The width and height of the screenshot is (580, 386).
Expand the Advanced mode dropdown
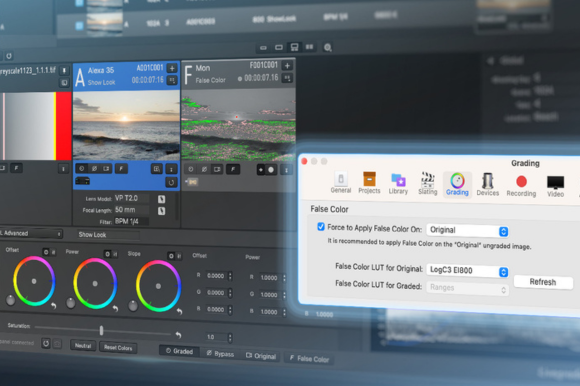click(x=31, y=233)
